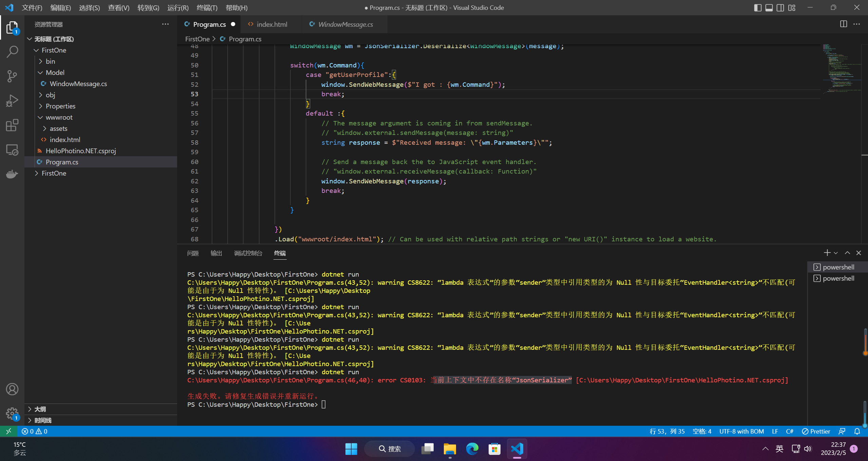Open Source Control view
The width and height of the screenshot is (868, 461).
pyautogui.click(x=12, y=76)
